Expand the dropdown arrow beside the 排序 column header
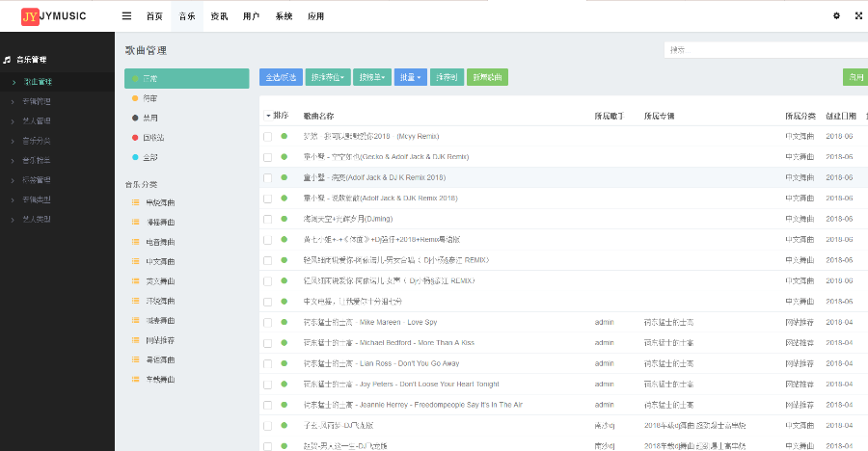Viewport: 868px width, 451px height. click(x=268, y=116)
